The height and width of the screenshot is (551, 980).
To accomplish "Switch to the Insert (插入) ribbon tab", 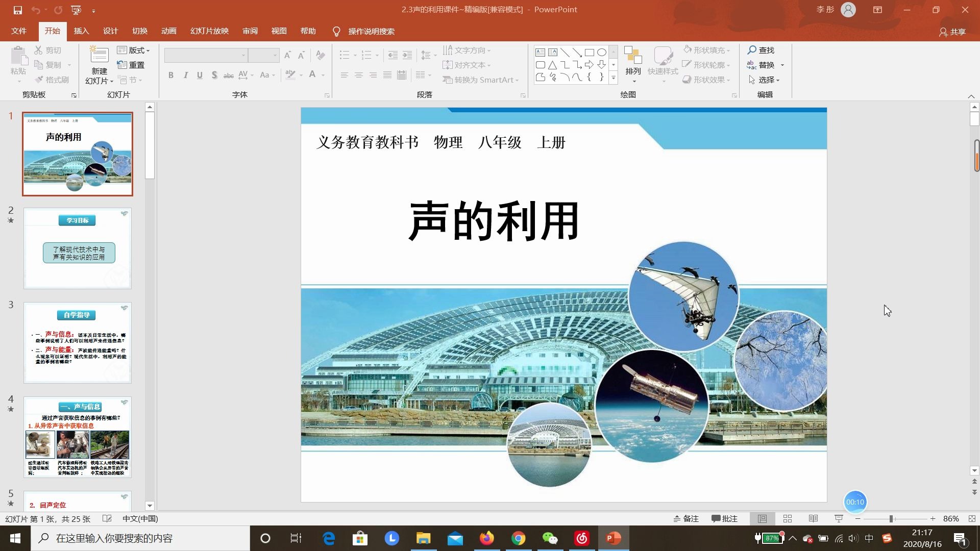I will [81, 31].
